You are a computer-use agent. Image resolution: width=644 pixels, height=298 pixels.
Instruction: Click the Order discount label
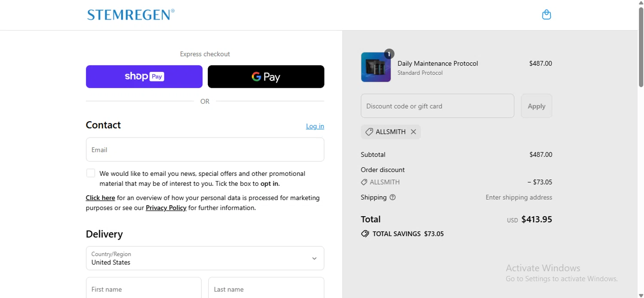click(383, 170)
